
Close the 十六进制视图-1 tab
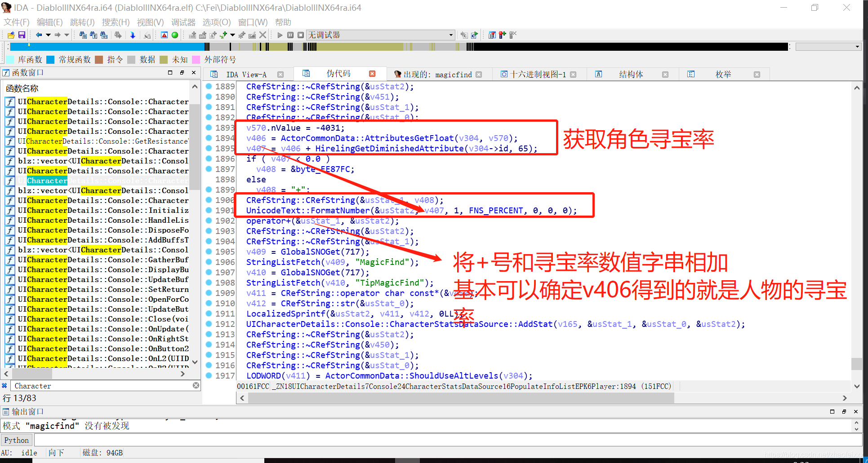point(573,75)
